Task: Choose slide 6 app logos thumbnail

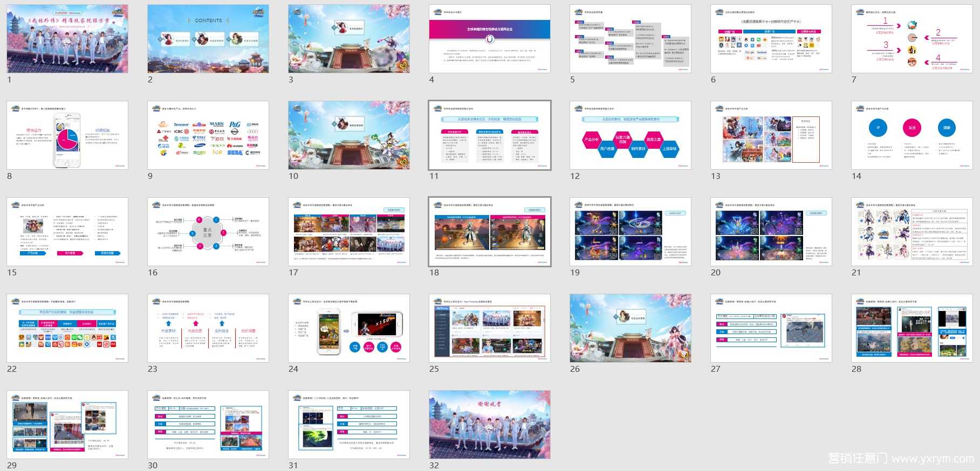Action: pyautogui.click(x=771, y=39)
